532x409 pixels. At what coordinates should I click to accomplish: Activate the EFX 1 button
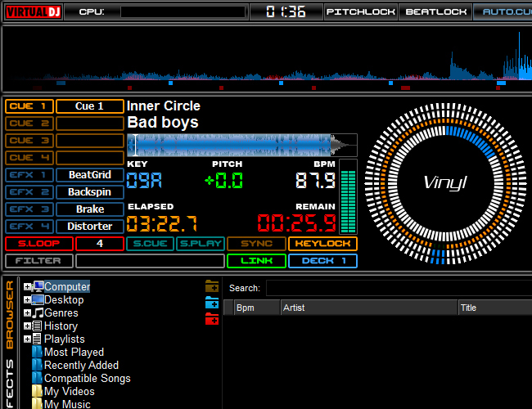coord(29,175)
